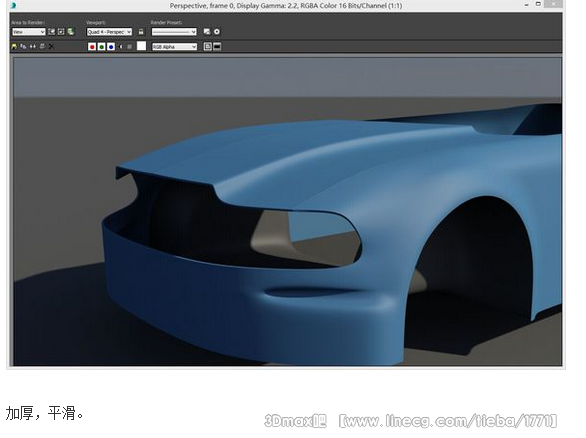Toggle the UI overlay icon
Image resolution: width=586 pixels, height=438 pixels.
click(208, 46)
